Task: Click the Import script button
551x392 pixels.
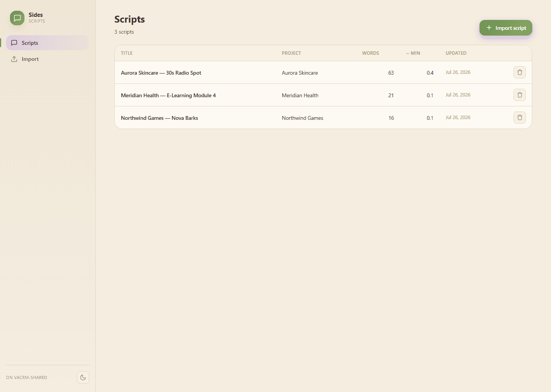Action: 505,28
